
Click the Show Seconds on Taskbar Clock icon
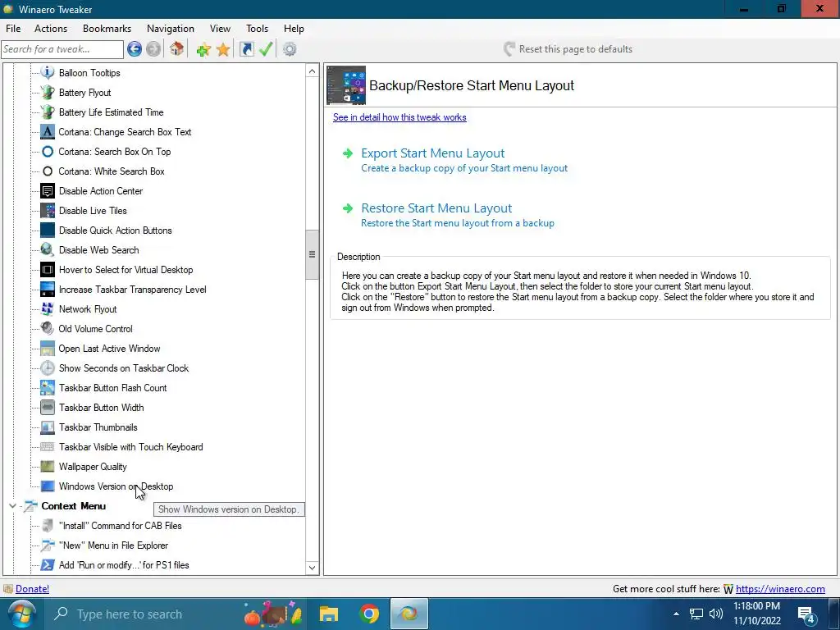point(48,368)
